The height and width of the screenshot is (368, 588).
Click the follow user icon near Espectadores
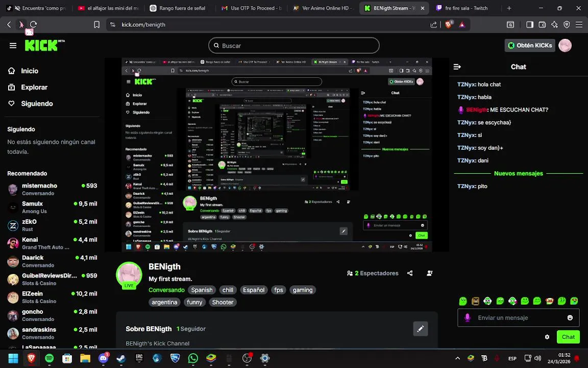[x=430, y=273]
